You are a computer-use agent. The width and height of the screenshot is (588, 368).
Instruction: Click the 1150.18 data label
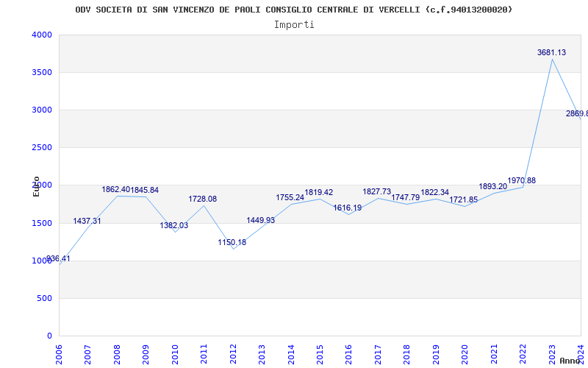[232, 243]
